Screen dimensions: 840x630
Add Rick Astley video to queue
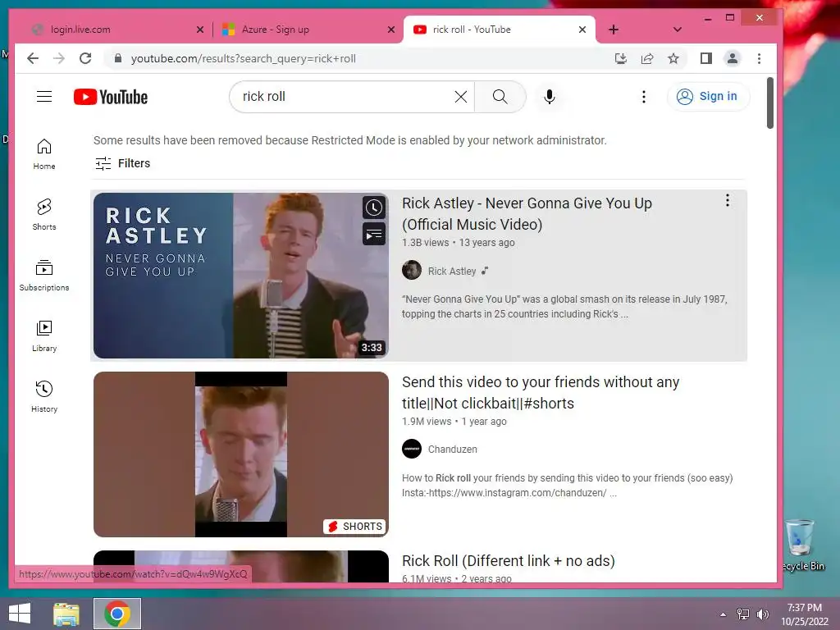click(374, 234)
